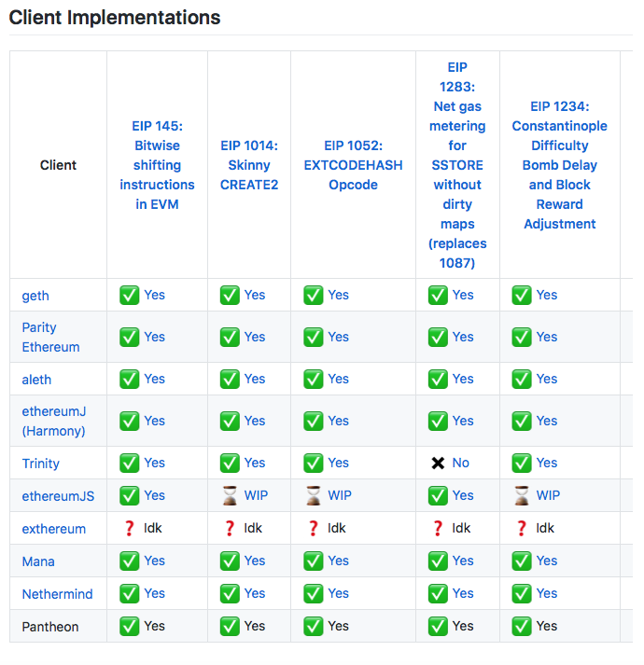Click the green checkmark for Pantheon EIP 1052

click(314, 627)
